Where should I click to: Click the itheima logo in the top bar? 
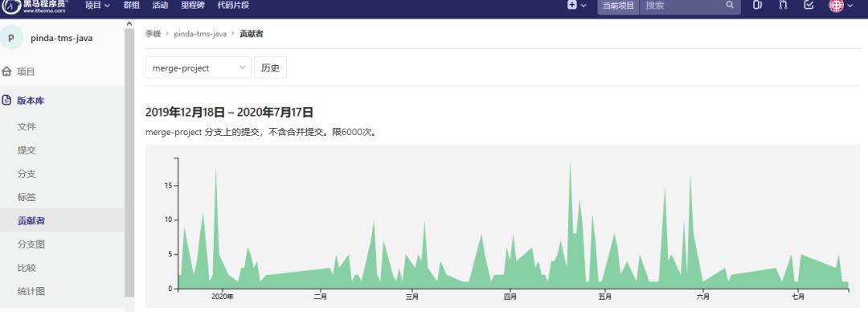35,6
